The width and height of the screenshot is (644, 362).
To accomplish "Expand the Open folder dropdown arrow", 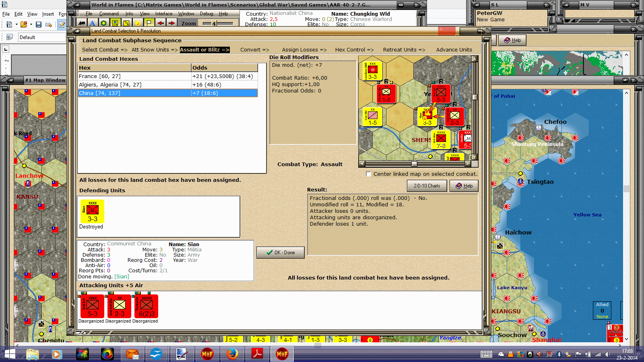I will (x=31, y=25).
